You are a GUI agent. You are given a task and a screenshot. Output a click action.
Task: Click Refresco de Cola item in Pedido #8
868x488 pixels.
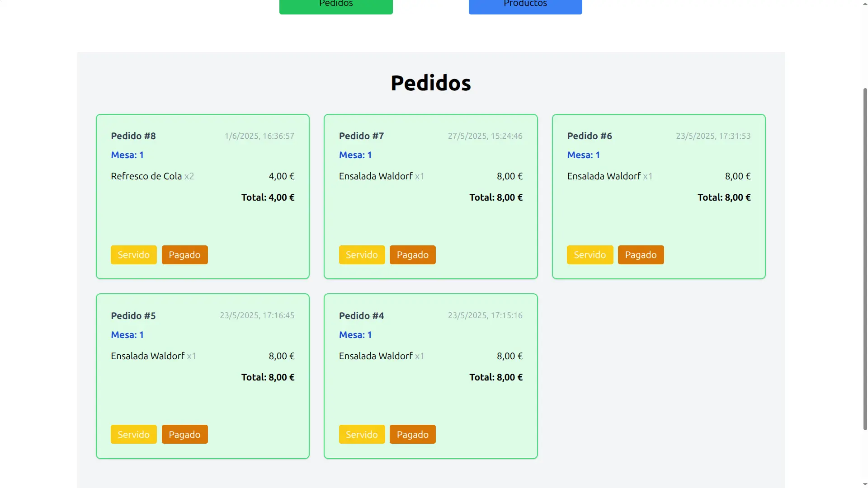(x=146, y=176)
